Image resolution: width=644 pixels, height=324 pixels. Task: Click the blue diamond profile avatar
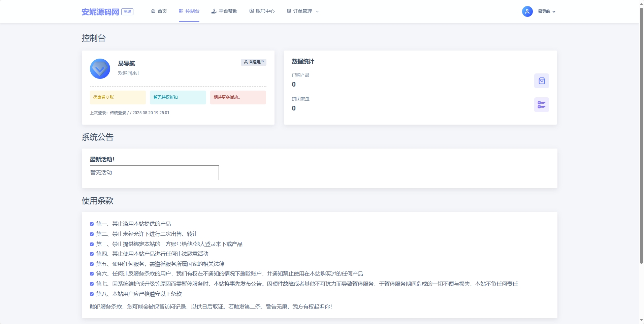coord(100,68)
